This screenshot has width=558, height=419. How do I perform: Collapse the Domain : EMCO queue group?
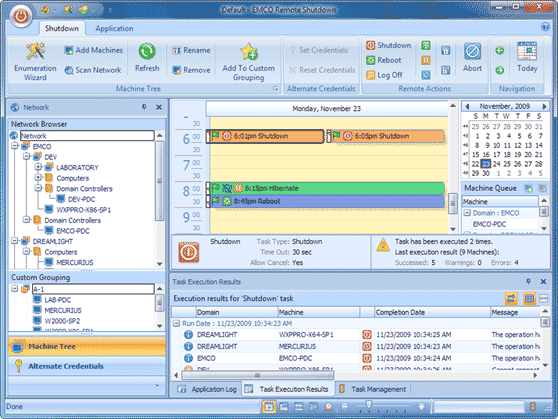(x=467, y=213)
